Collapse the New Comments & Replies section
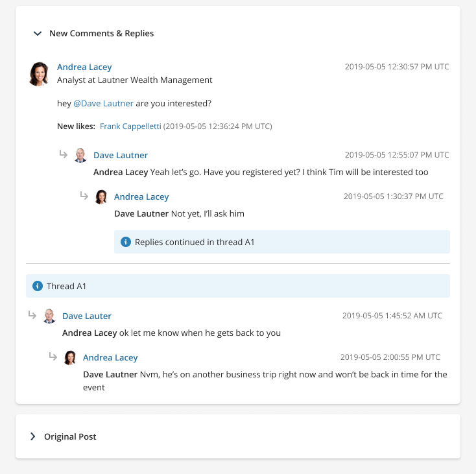 pyautogui.click(x=38, y=33)
